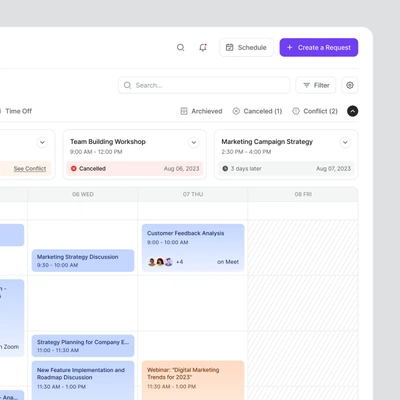Expand the Team Building Workshop card chevron
400x400 pixels.
193,142
